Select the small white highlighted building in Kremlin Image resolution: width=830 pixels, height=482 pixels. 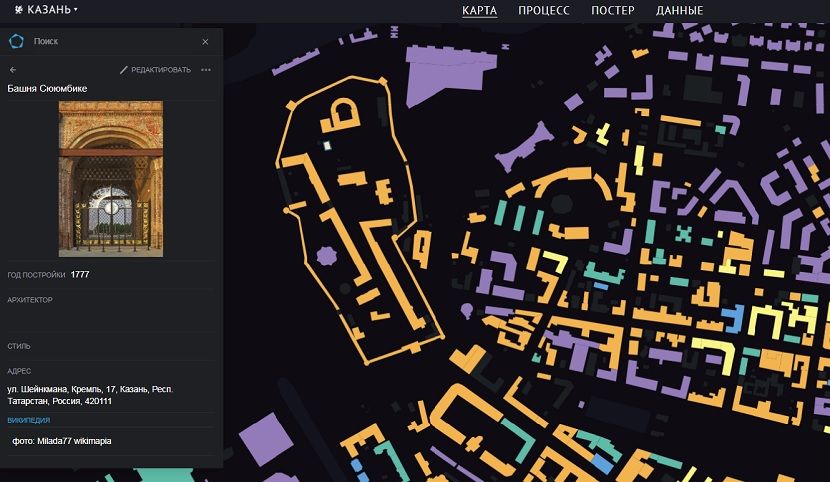(x=327, y=146)
